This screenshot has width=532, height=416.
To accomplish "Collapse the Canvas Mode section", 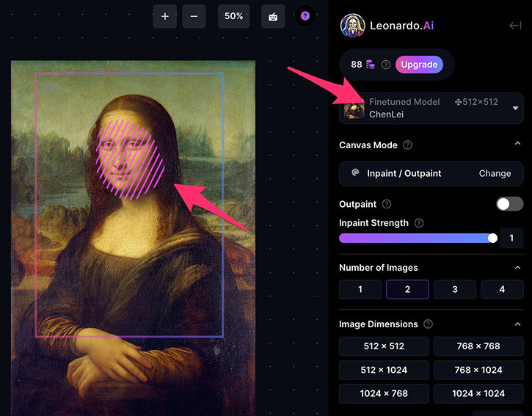I will tap(517, 144).
